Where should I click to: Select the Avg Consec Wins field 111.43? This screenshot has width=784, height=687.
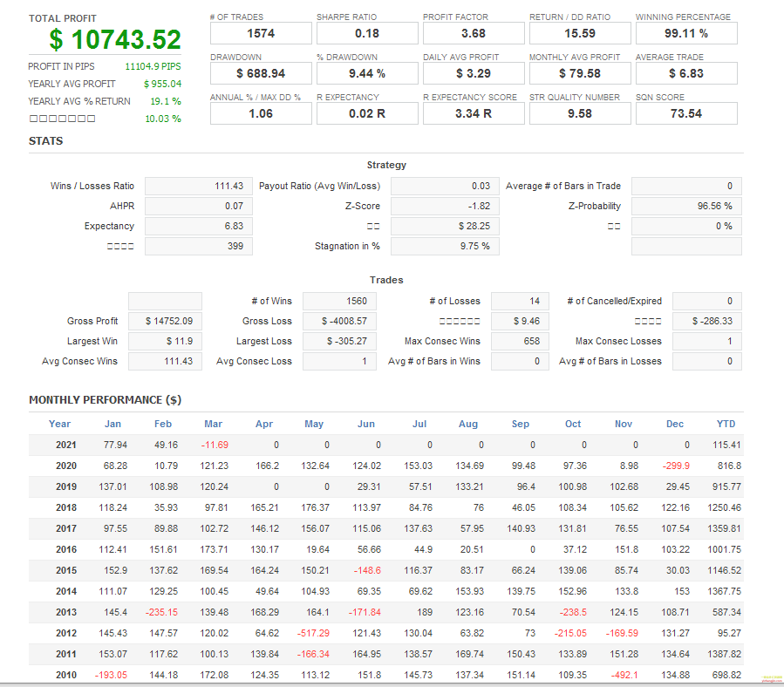point(165,361)
